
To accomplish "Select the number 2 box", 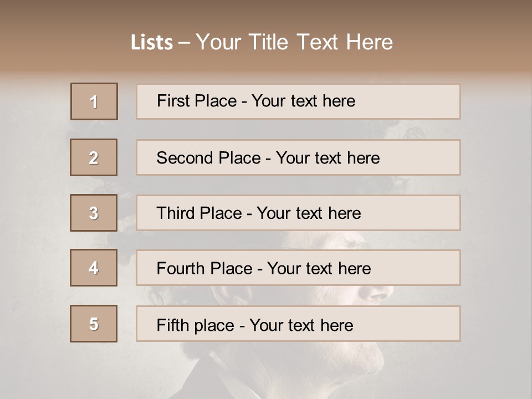I will click(x=94, y=157).
